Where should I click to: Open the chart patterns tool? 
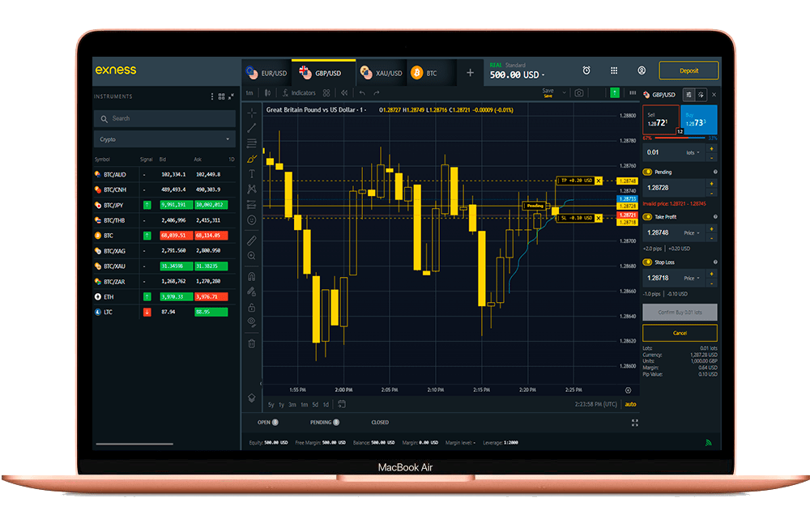click(x=252, y=189)
